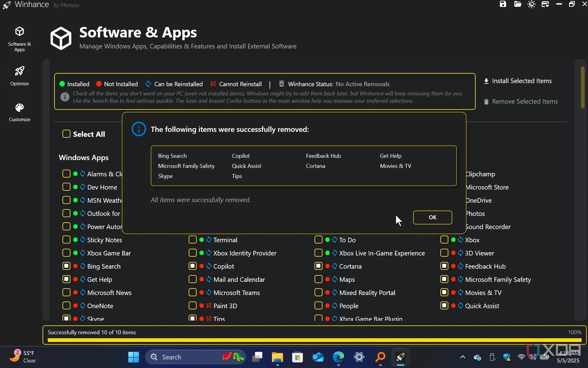The width and height of the screenshot is (588, 368).
Task: Click the Winhance rocket taskbar icon
Action: (401, 357)
